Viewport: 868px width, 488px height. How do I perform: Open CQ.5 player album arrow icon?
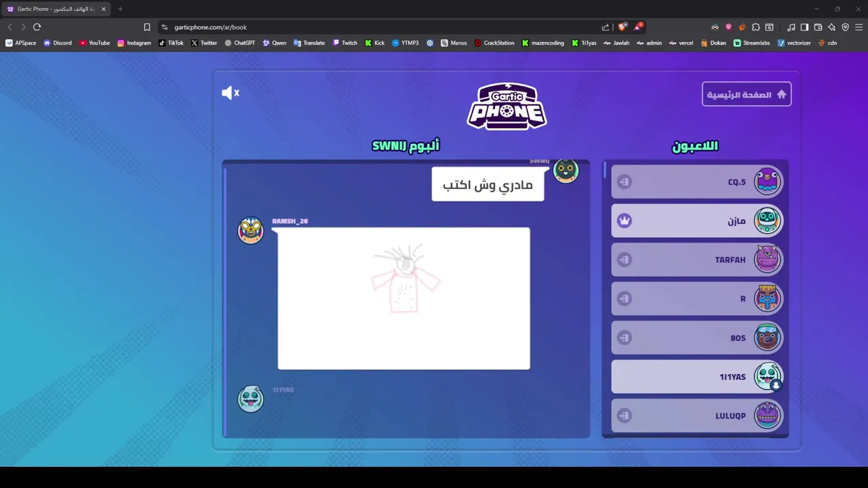624,182
